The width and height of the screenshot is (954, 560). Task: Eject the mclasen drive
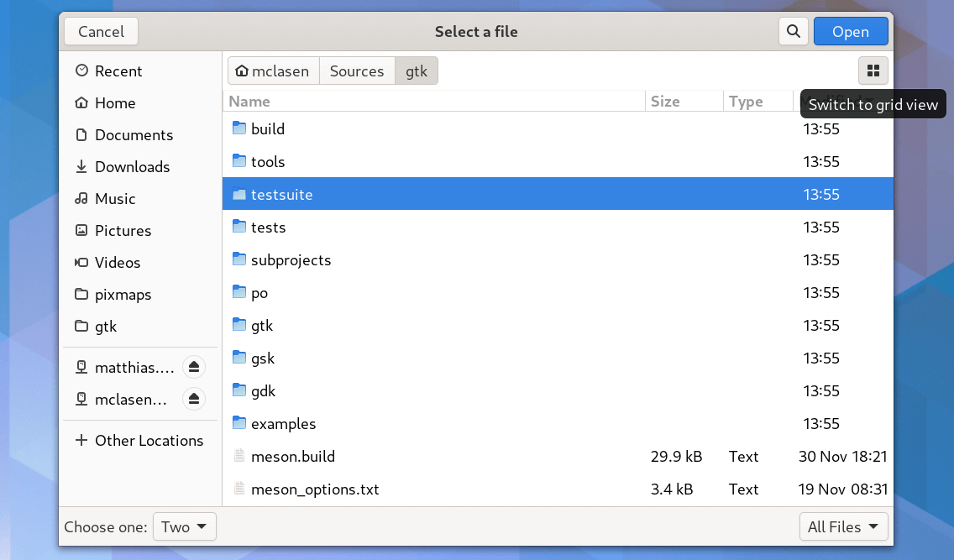(x=194, y=399)
